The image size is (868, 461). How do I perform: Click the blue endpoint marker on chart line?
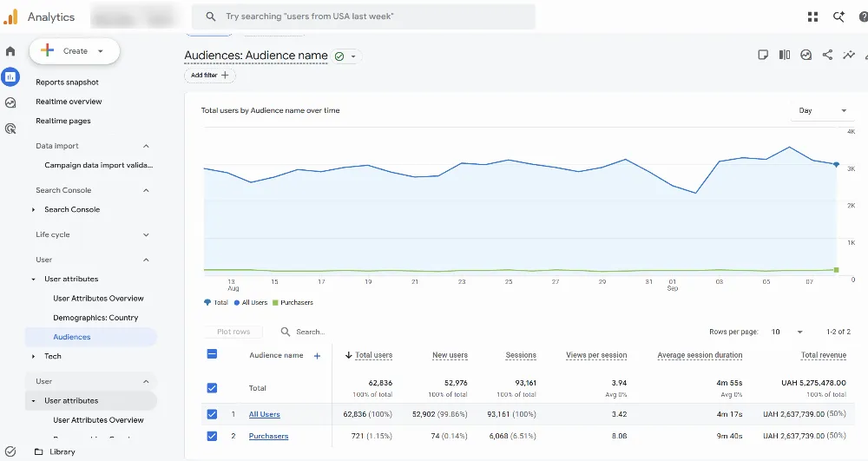pos(837,164)
